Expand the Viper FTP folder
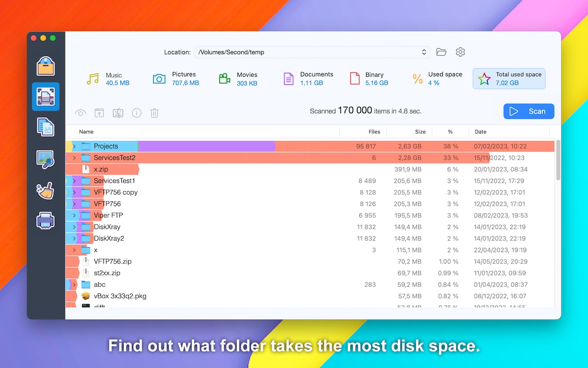The height and width of the screenshot is (368, 588). [74, 215]
